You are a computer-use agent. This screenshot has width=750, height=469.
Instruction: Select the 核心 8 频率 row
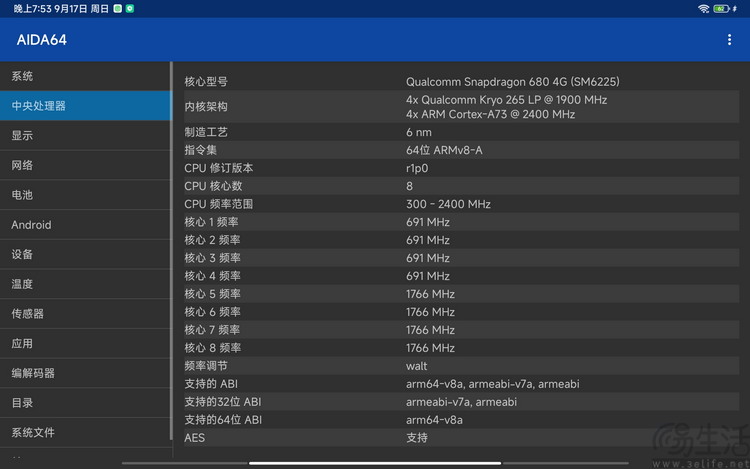461,348
